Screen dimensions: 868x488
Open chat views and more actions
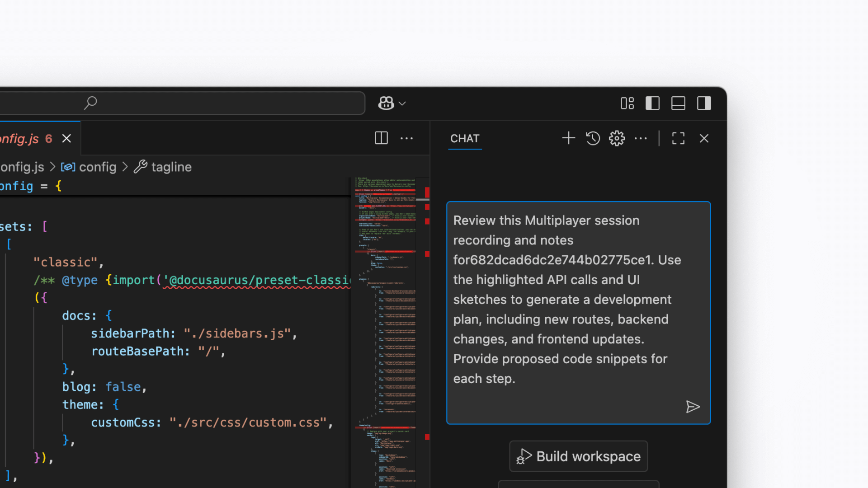click(641, 138)
